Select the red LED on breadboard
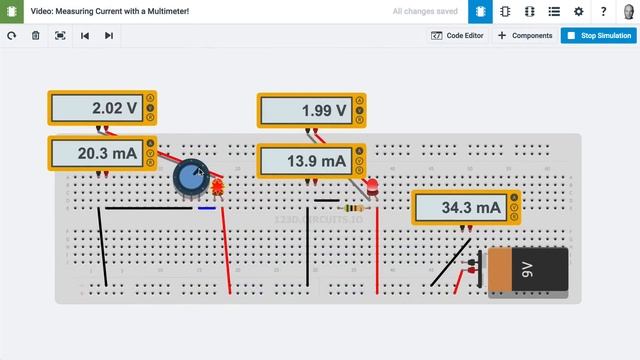This screenshot has height=360, width=640. coord(372,187)
